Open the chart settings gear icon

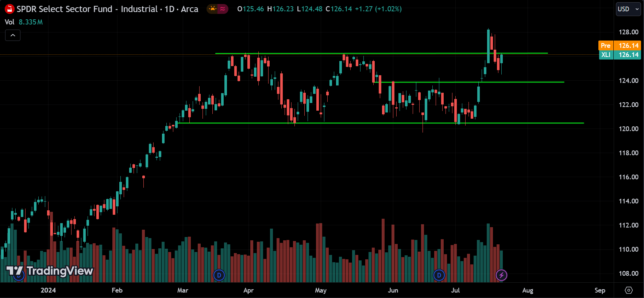click(x=629, y=290)
